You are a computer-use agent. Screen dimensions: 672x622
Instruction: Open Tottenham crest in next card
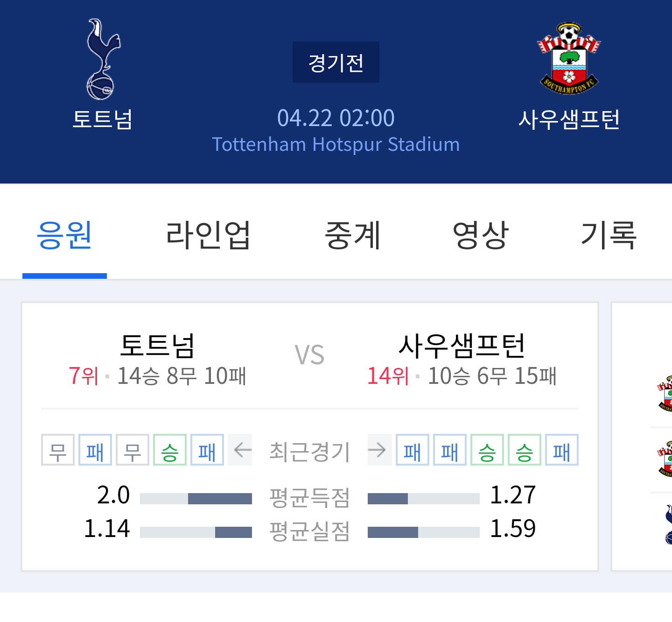(x=668, y=524)
